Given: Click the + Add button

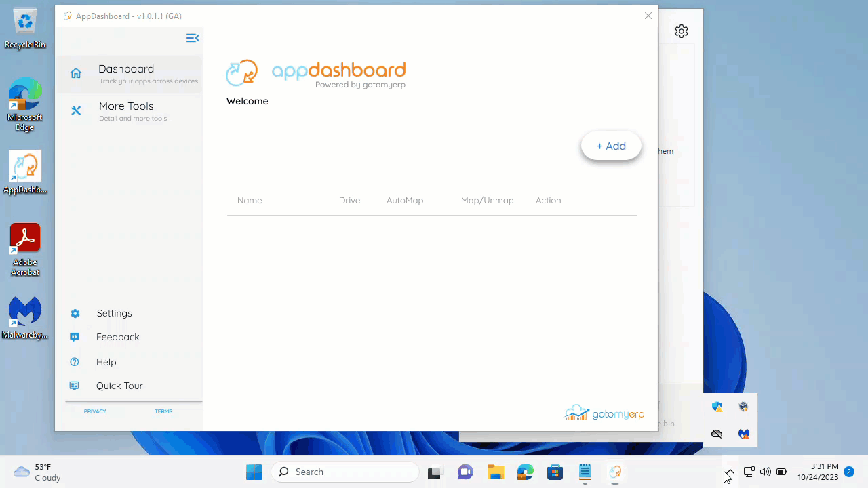Looking at the screenshot, I should point(611,146).
